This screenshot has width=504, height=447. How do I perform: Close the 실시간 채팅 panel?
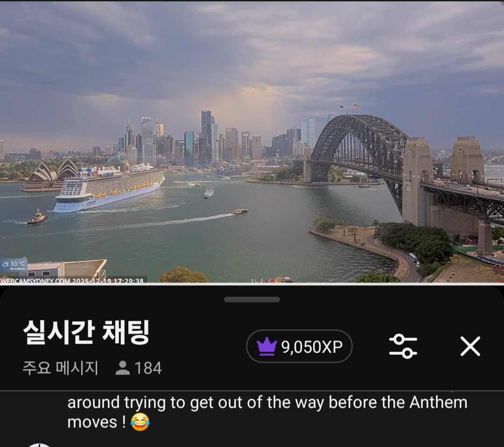[x=470, y=346]
